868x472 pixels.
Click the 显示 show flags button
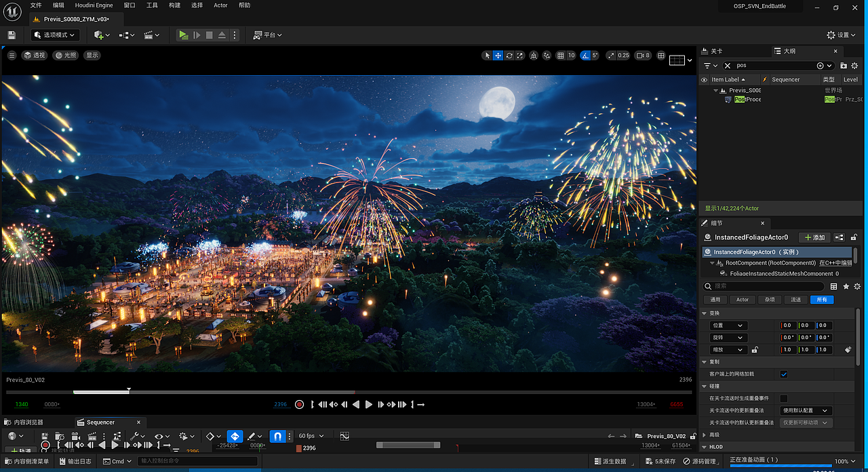pos(92,55)
